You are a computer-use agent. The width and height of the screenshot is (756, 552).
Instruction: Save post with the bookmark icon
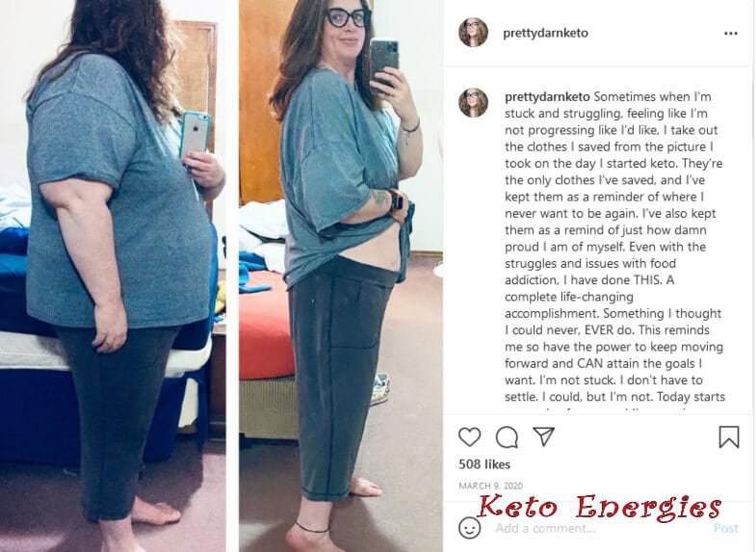728,436
